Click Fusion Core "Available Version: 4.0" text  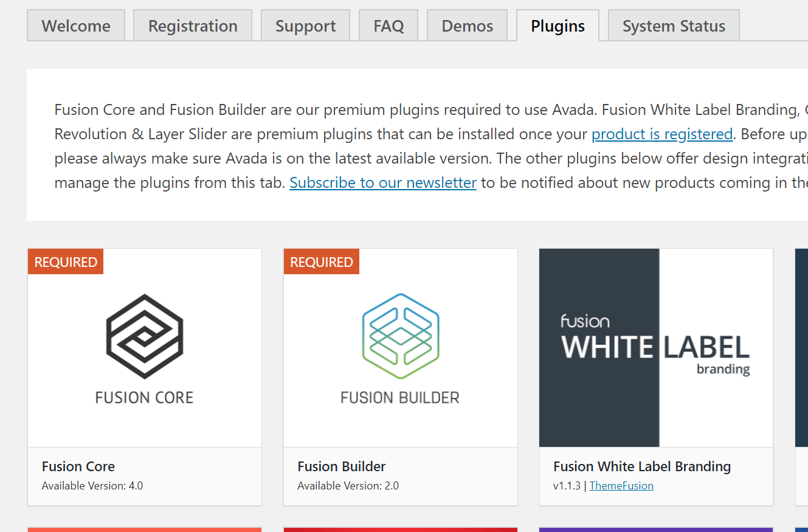pyautogui.click(x=92, y=486)
